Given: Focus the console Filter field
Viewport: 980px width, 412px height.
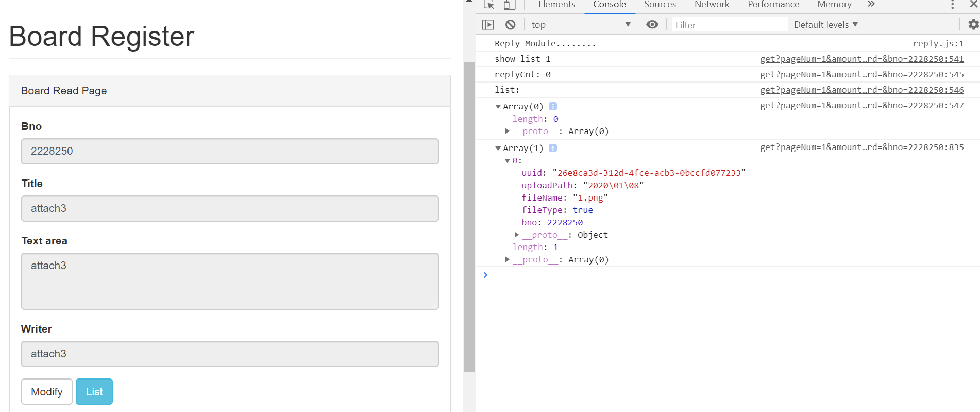Looking at the screenshot, I should coord(730,25).
